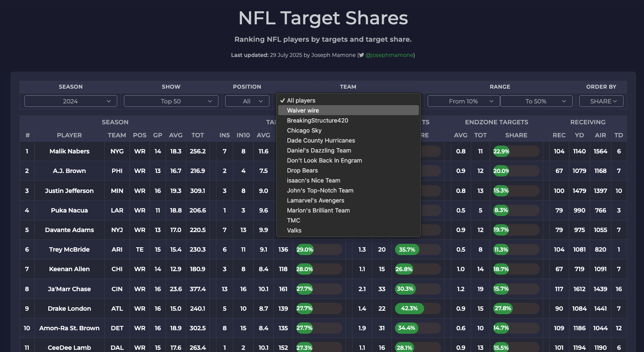The height and width of the screenshot is (352, 644).
Task: Choose isaacn's Nice Team option
Action: tap(349, 180)
